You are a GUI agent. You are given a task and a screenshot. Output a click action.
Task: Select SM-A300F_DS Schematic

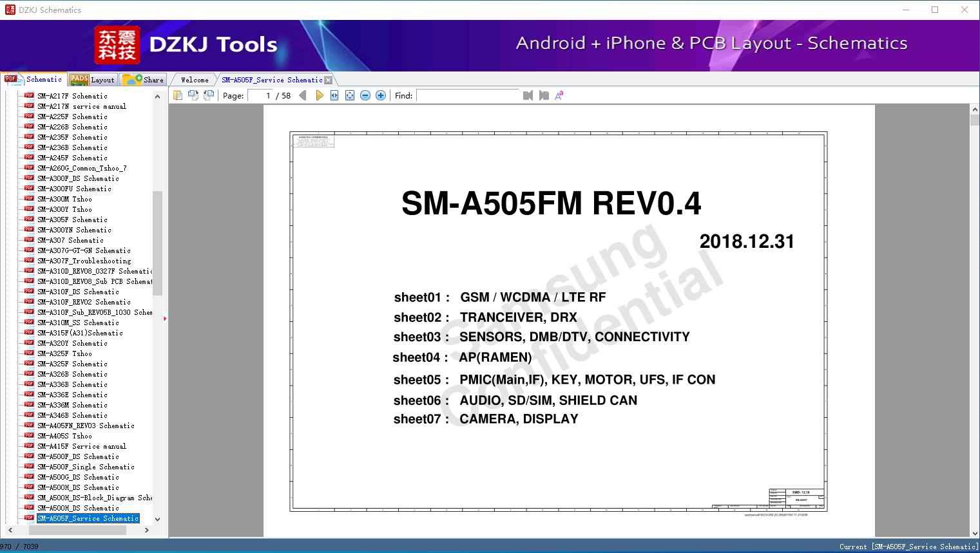pyautogui.click(x=78, y=178)
